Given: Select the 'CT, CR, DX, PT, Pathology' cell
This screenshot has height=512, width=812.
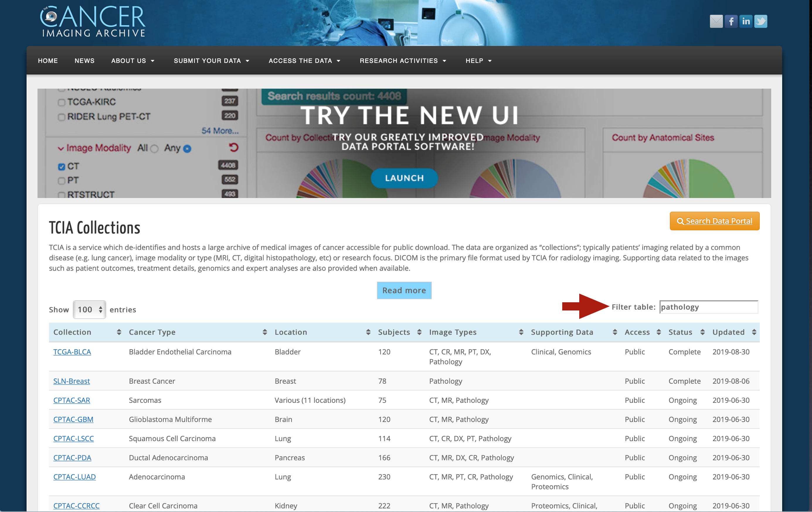Looking at the screenshot, I should click(x=470, y=438).
